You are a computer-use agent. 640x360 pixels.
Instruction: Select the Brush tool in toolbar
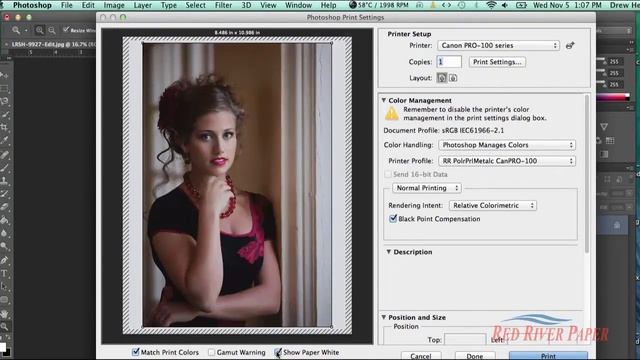[4, 167]
